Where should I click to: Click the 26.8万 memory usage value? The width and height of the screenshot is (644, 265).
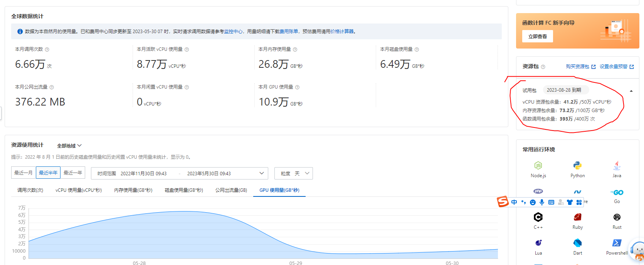click(x=274, y=64)
